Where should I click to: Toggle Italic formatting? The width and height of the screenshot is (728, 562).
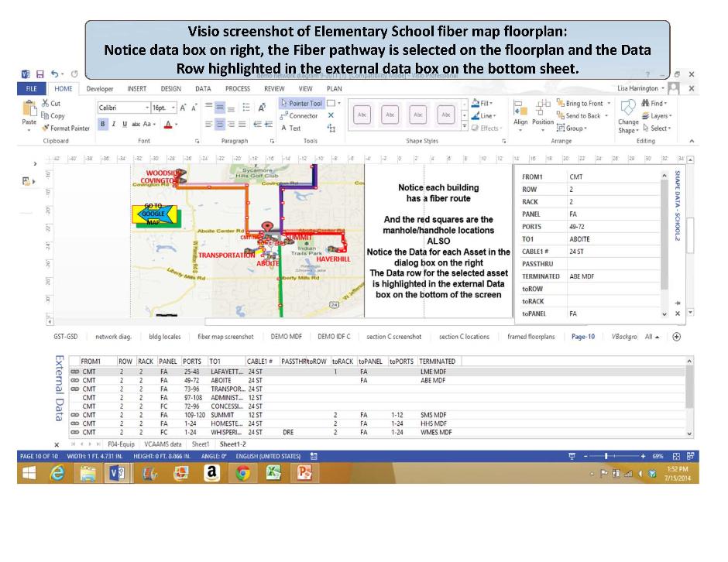(x=114, y=124)
